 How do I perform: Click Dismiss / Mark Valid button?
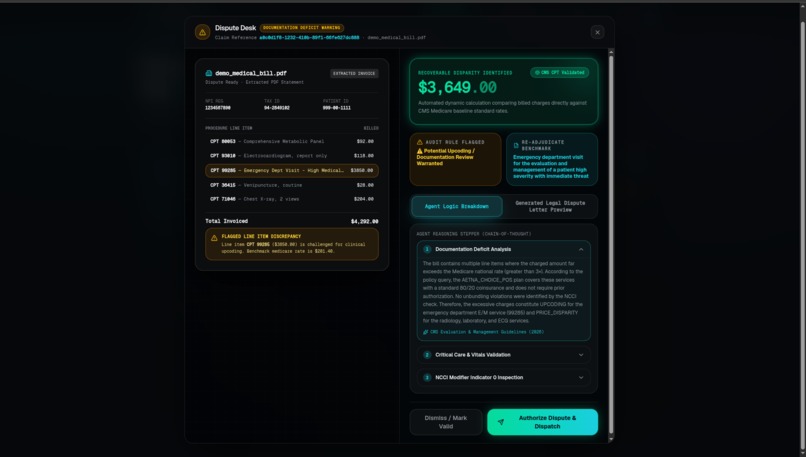[446, 422]
